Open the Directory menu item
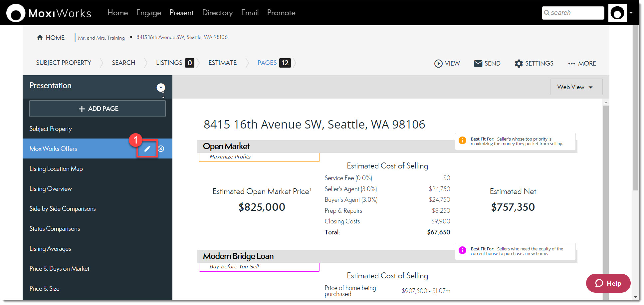644x305 pixels. pyautogui.click(x=217, y=13)
